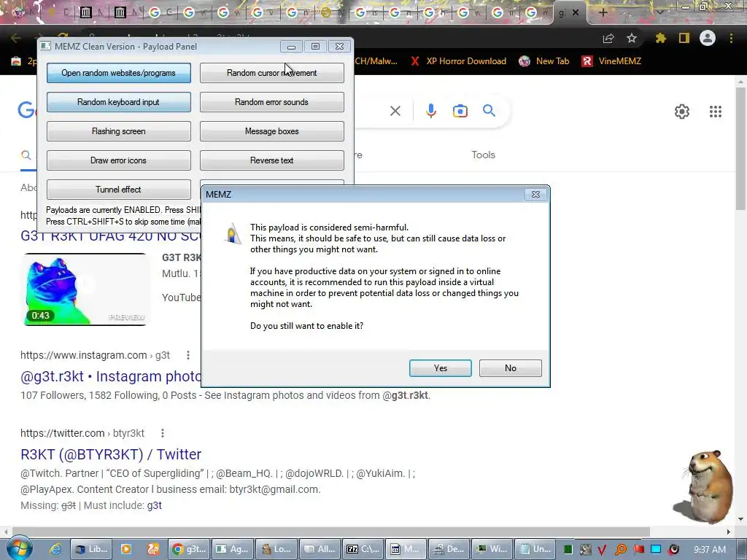Open R3KT (@BTYR3KT) / Twitter result
747x560 pixels.
[x=111, y=454]
